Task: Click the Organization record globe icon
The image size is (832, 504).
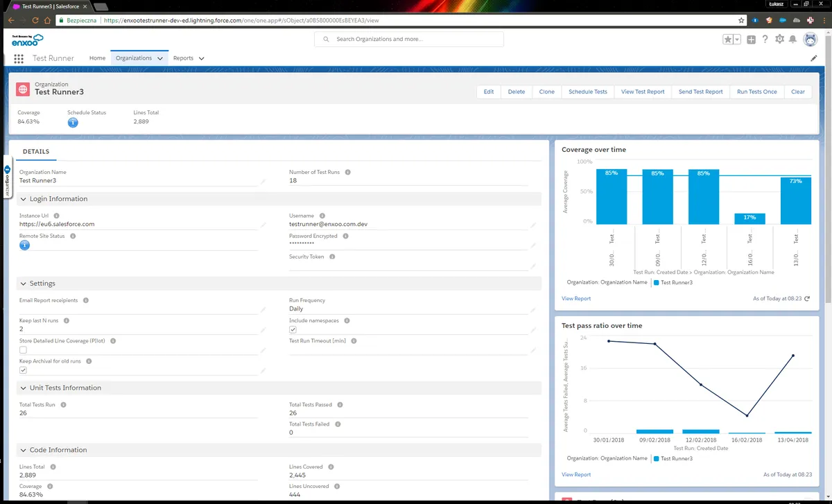Action: coord(23,89)
